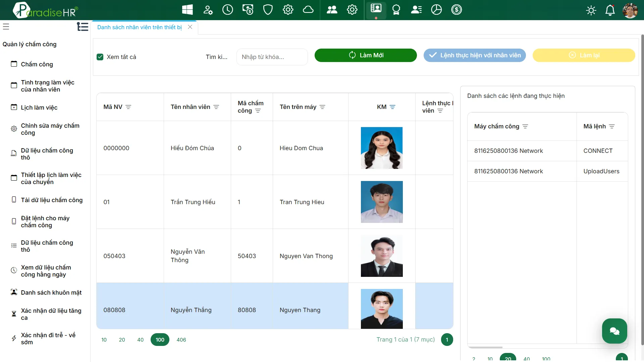Set employee table page size to 20
This screenshot has height=362, width=644.
pyautogui.click(x=122, y=340)
